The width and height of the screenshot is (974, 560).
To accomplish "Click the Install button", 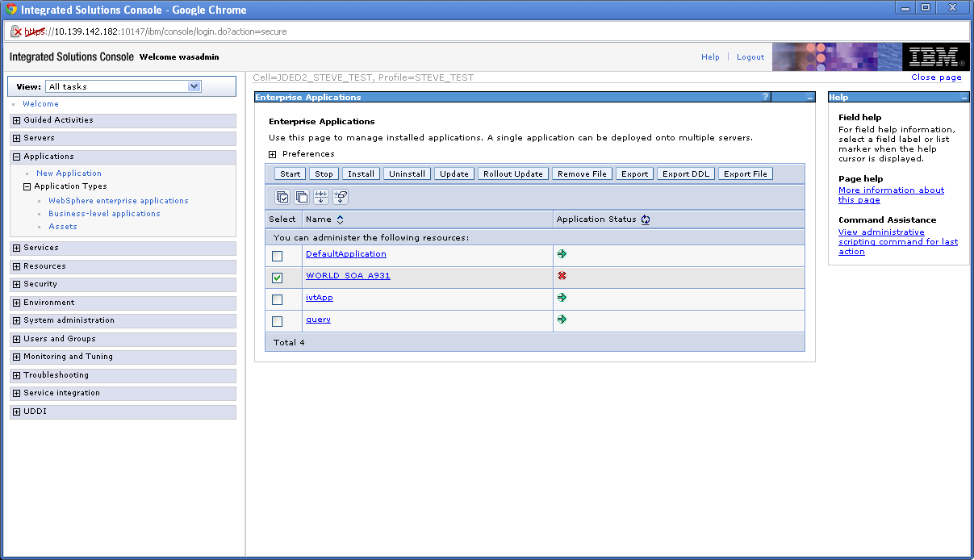I will 361,173.
